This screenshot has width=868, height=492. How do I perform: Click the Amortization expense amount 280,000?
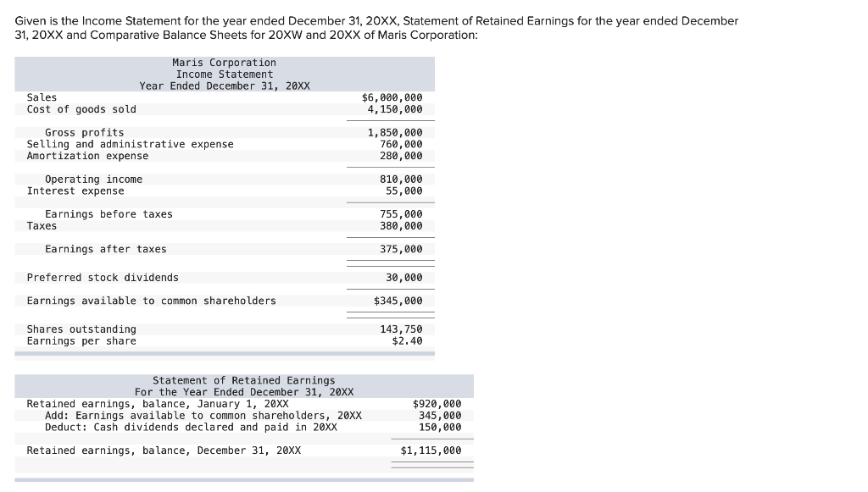(x=403, y=156)
